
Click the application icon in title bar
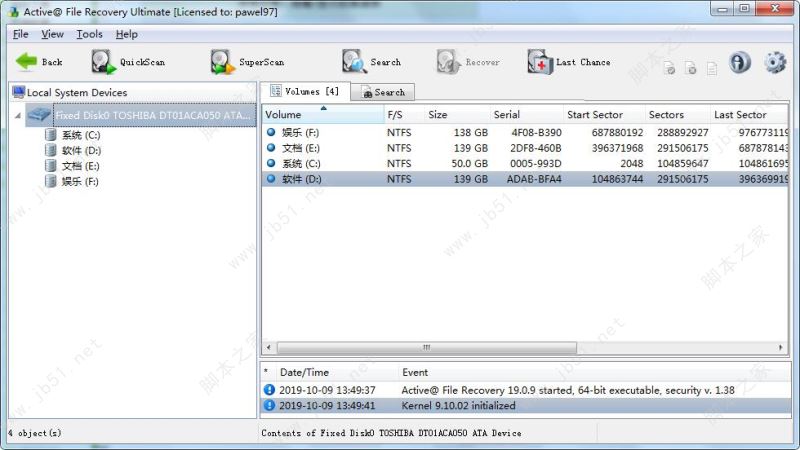pyautogui.click(x=13, y=12)
